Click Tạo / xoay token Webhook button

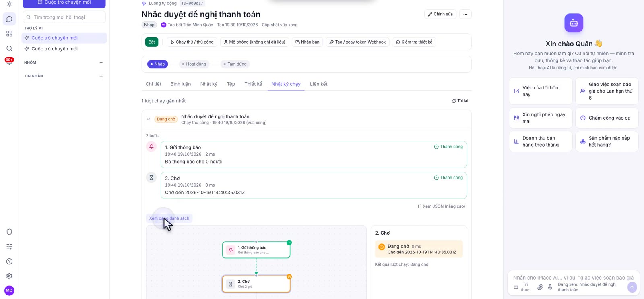[x=357, y=42]
